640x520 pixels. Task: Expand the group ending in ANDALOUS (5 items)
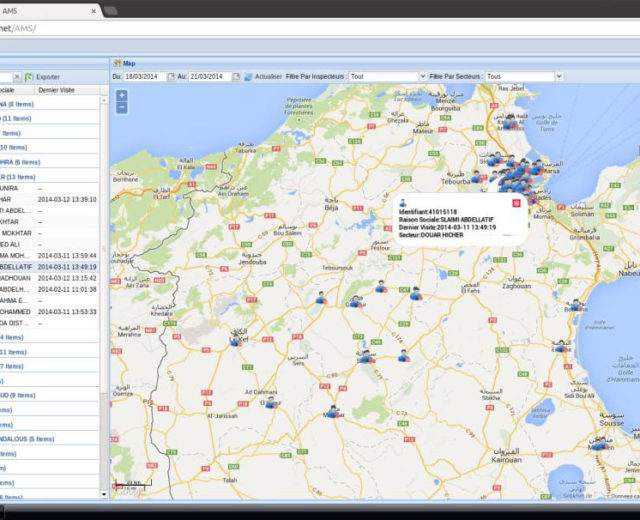27,439
